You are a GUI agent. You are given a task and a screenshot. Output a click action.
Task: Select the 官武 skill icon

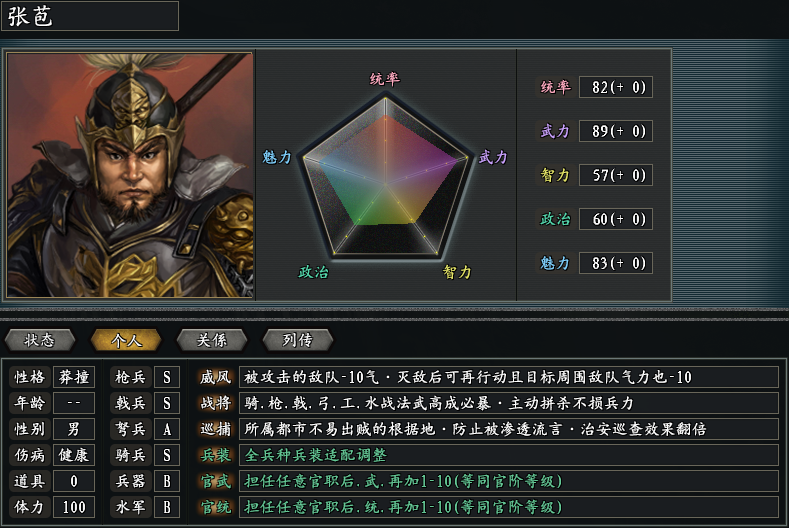(x=215, y=481)
